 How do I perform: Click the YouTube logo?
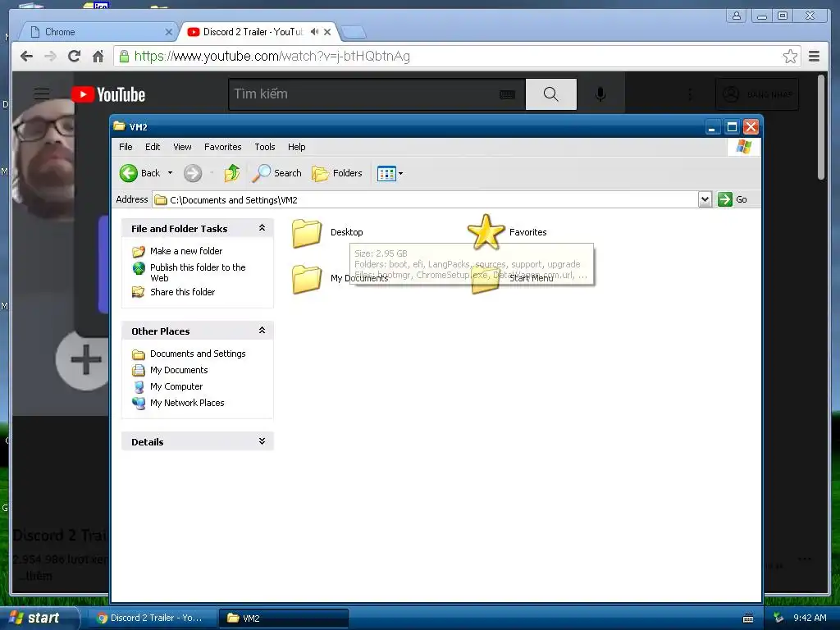108,94
